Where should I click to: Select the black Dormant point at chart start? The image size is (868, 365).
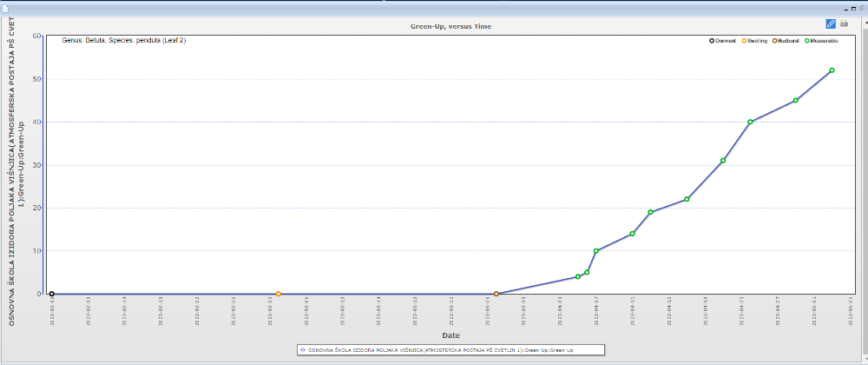(x=51, y=294)
